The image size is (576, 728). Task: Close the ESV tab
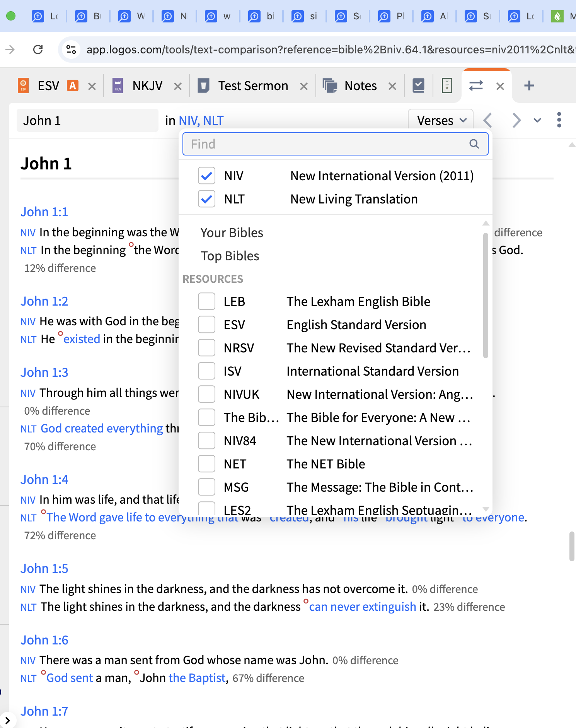click(x=92, y=86)
